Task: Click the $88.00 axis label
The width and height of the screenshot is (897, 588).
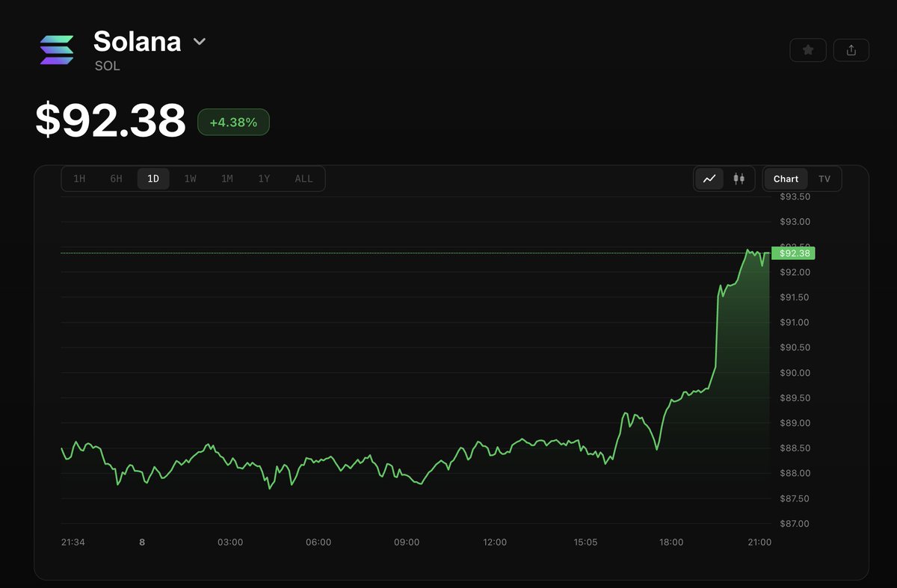Action: (x=795, y=473)
